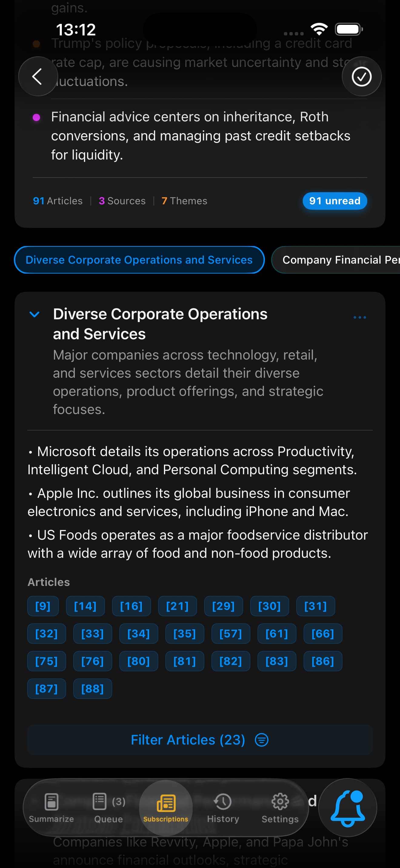
Task: Tap the back arrow button
Action: pyautogui.click(x=38, y=77)
